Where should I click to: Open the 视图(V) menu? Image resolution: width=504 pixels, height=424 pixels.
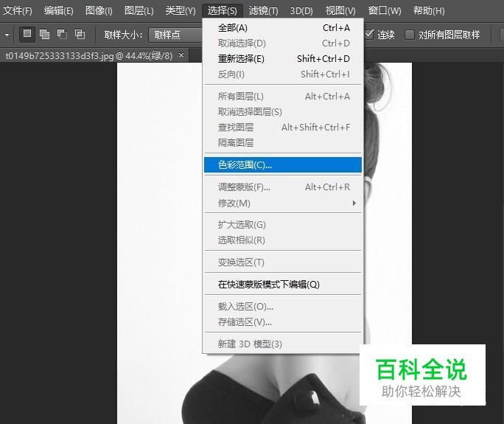[x=340, y=10]
